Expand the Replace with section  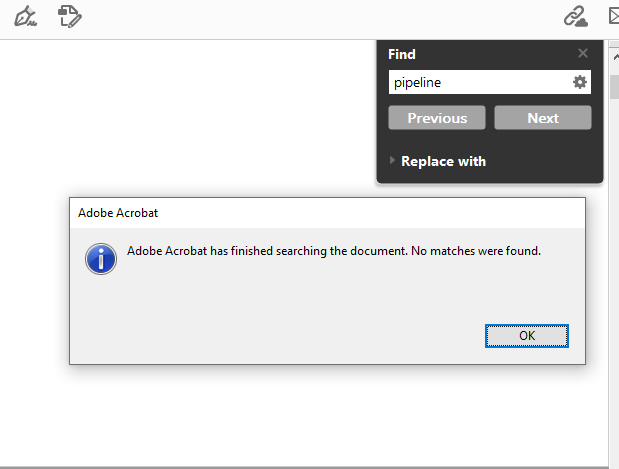(x=392, y=161)
